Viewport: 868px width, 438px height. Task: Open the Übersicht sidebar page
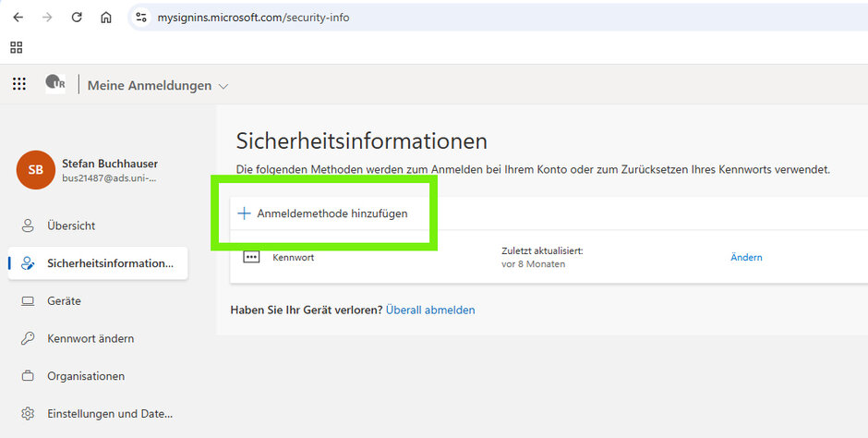tap(71, 225)
